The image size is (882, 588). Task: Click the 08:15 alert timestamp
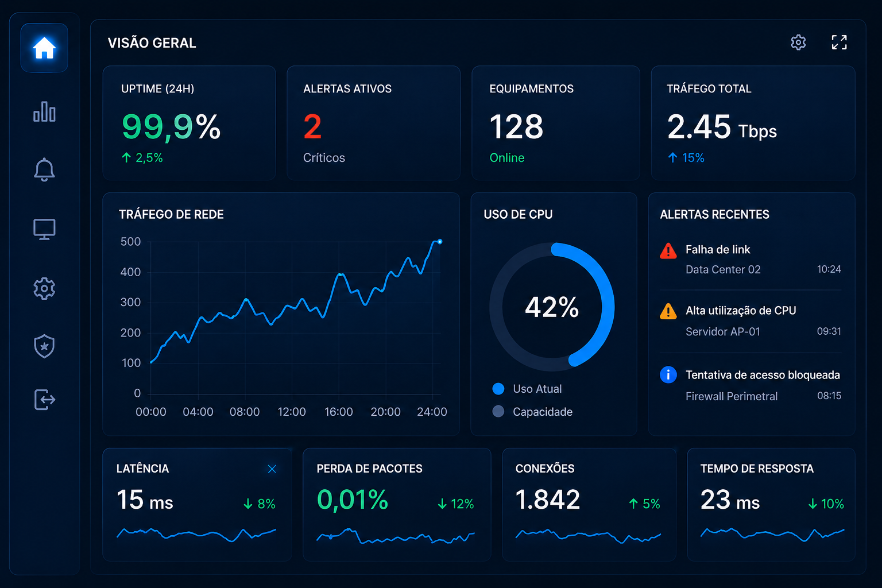829,396
